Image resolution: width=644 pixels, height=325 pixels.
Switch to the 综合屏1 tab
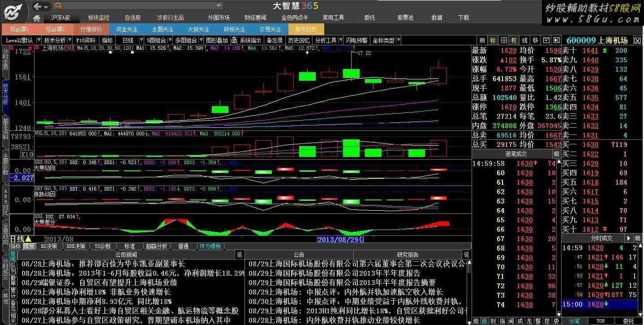point(20,29)
